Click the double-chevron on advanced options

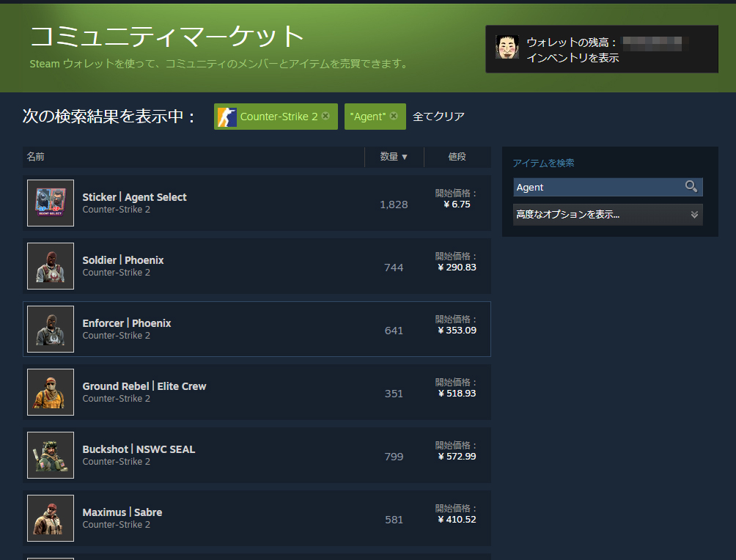click(x=694, y=215)
